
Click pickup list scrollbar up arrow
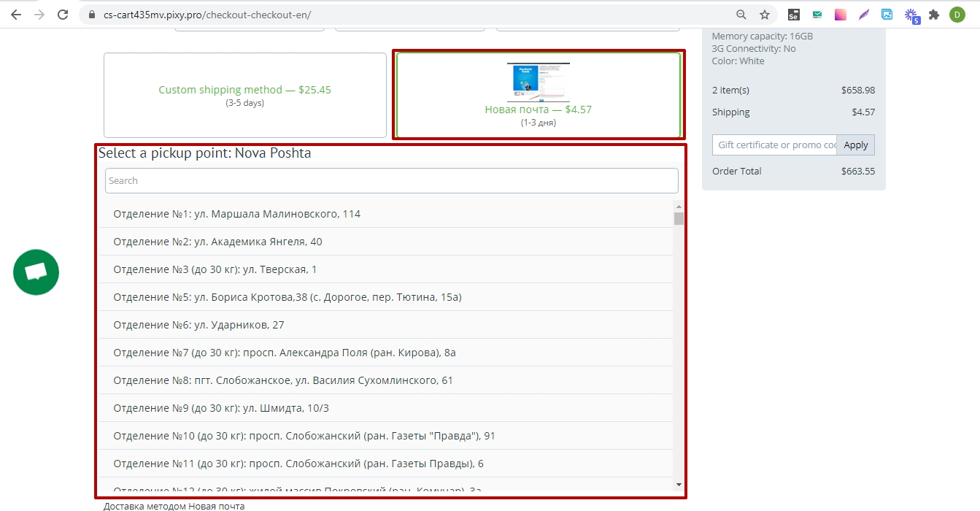click(679, 207)
